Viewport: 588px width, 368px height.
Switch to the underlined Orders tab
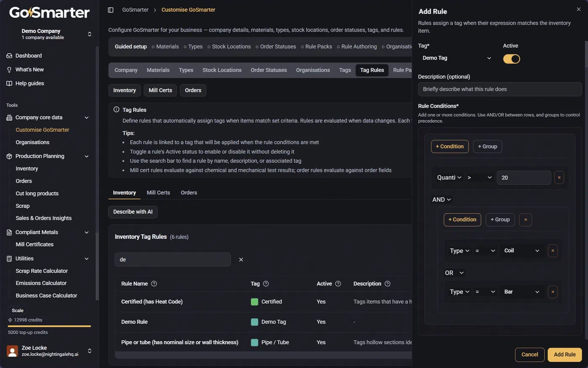click(189, 193)
